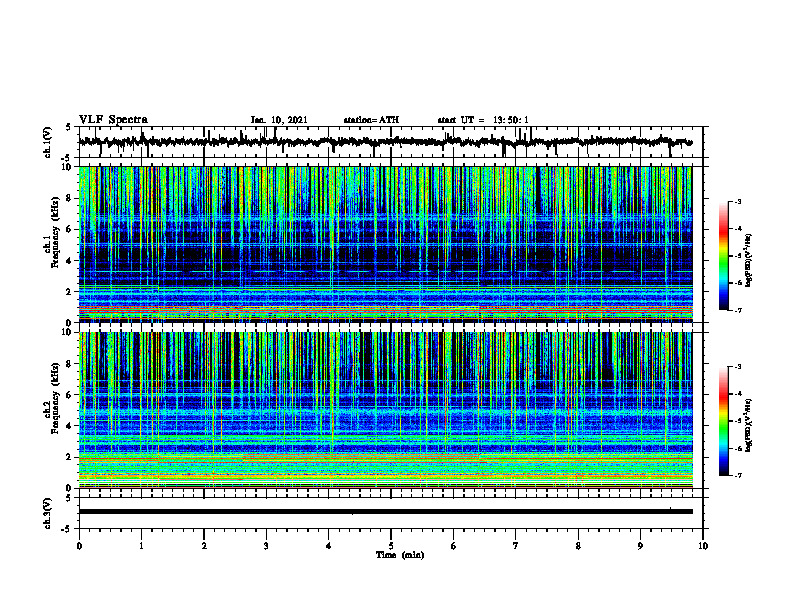The width and height of the screenshot is (792, 612).
Task: Click the "-3" label on lower color bar
Action: coord(738,367)
